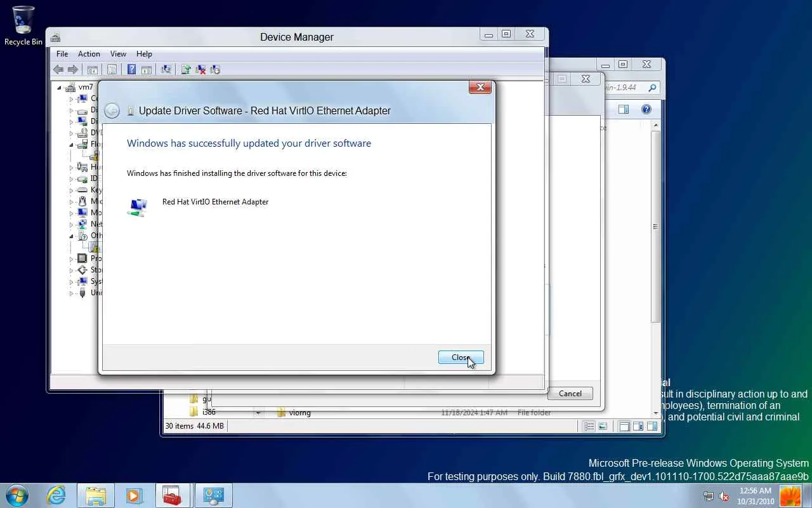Expand the Monitors category node
Viewport: 812px width, 508px height.
(x=71, y=213)
